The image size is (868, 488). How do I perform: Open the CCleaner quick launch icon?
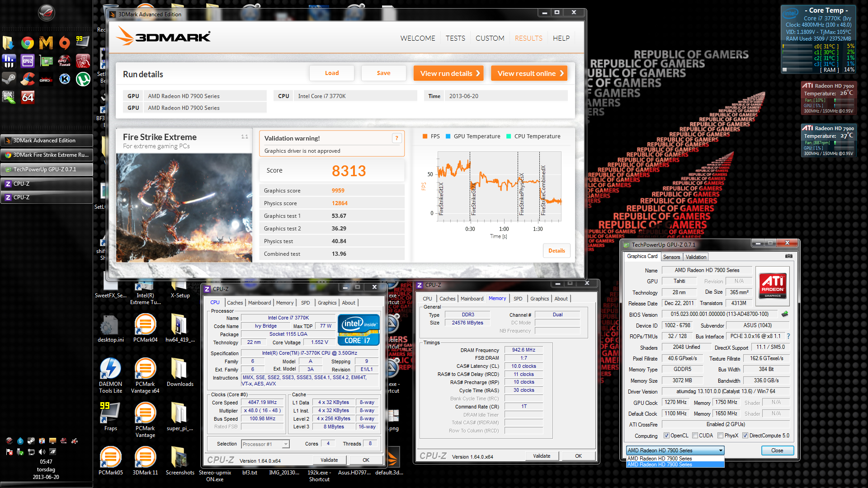(28, 79)
